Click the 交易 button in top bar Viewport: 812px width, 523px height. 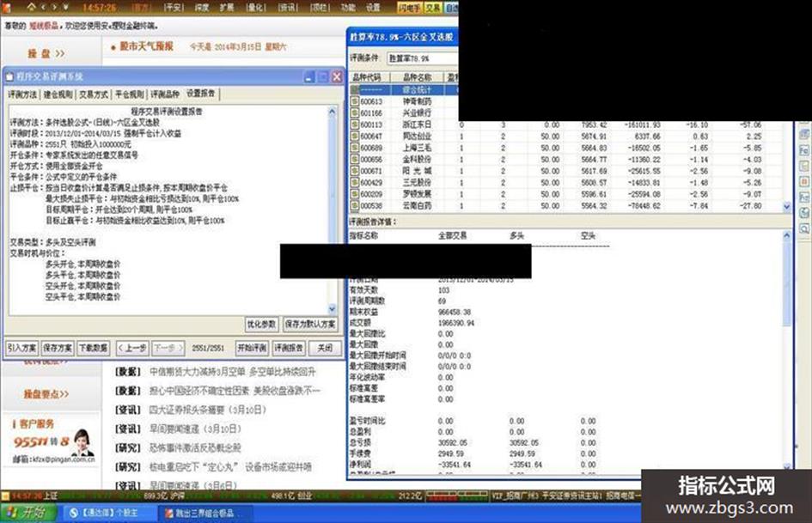pyautogui.click(x=433, y=7)
